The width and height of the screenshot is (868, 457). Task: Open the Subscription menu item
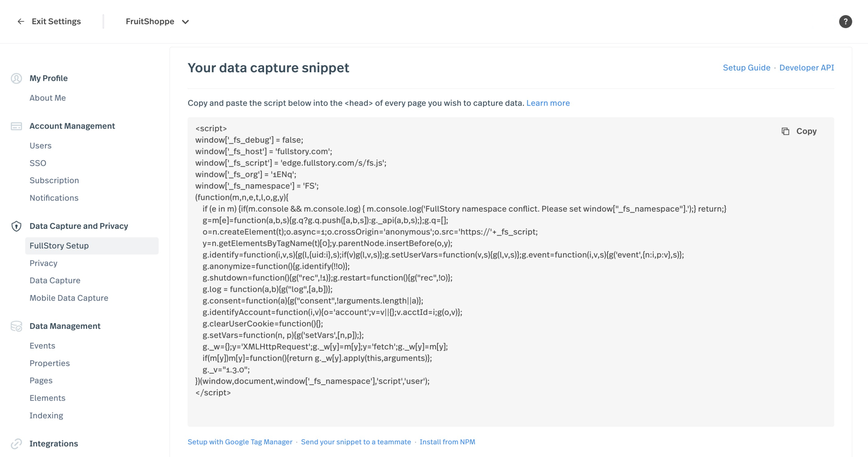coord(54,180)
